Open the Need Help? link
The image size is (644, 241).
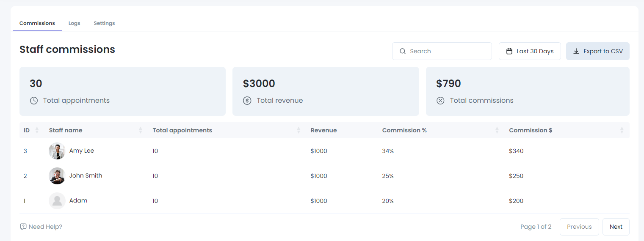click(x=45, y=227)
